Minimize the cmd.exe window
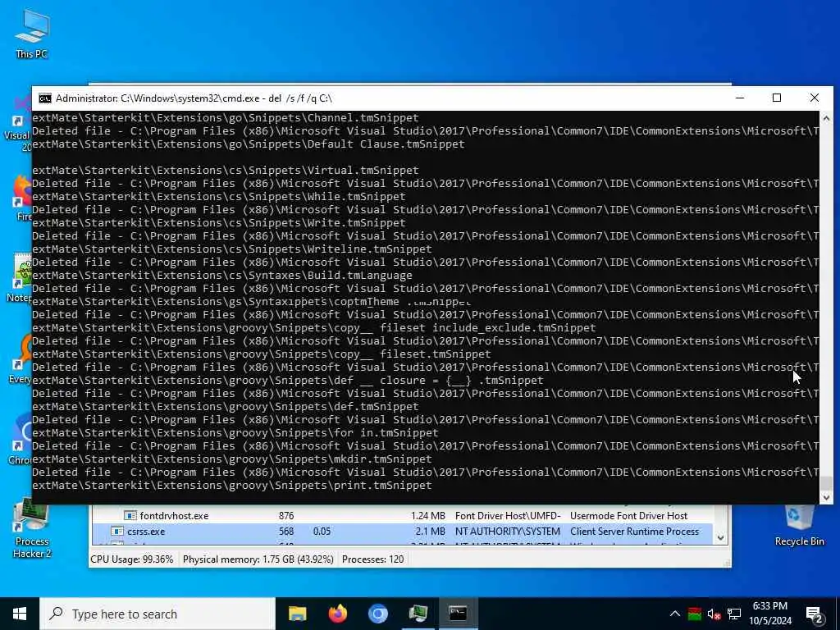This screenshot has width=840, height=630. pos(740,98)
